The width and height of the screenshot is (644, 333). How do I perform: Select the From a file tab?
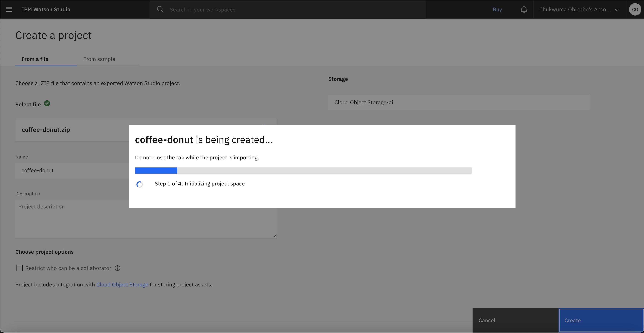tap(35, 59)
